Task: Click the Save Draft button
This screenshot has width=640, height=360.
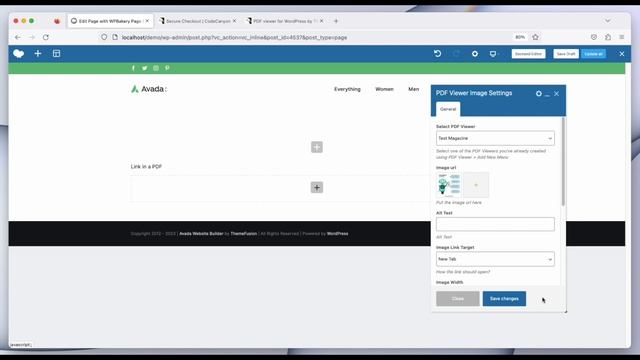Action: 566,54
